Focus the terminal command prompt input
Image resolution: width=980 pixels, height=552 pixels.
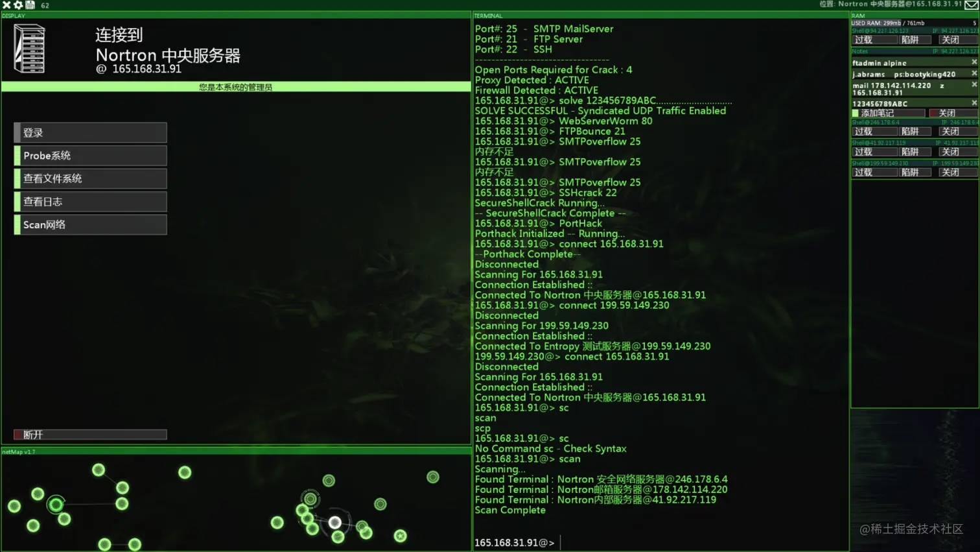point(660,542)
